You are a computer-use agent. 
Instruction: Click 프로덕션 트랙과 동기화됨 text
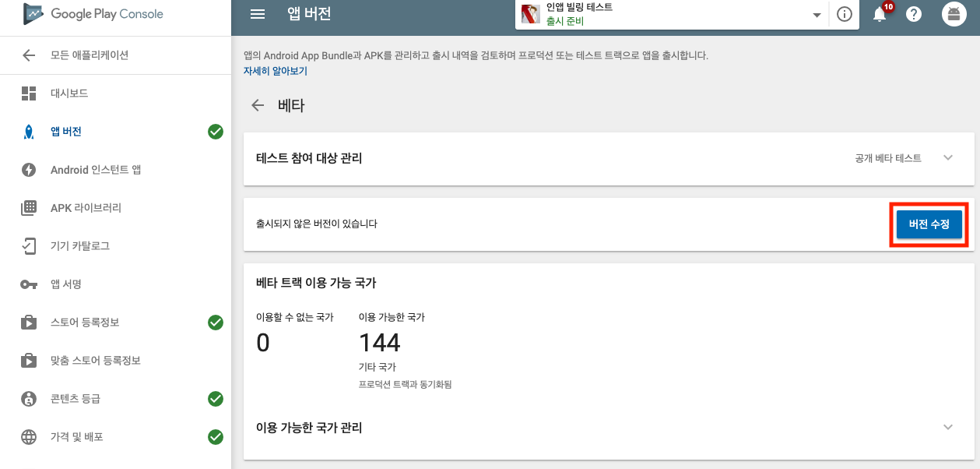405,384
